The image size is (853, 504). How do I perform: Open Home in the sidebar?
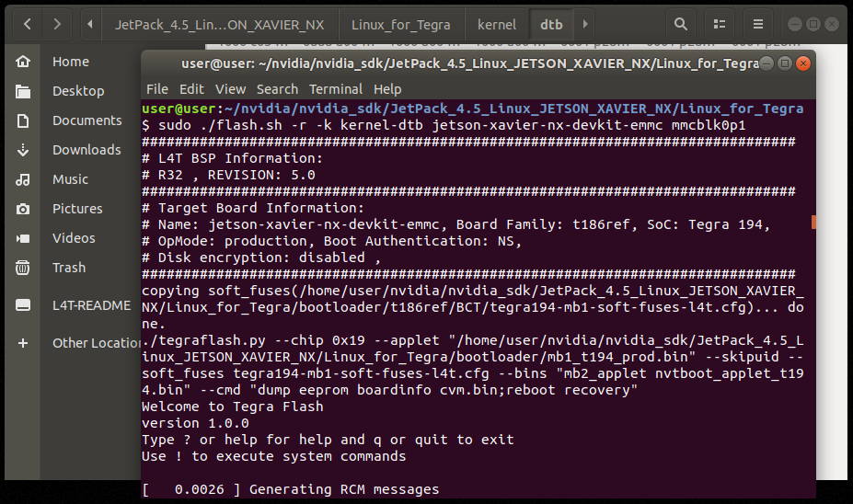click(x=71, y=62)
